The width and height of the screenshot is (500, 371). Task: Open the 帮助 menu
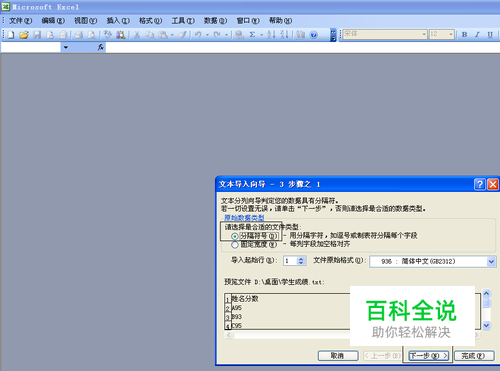pyautogui.click(x=280, y=21)
